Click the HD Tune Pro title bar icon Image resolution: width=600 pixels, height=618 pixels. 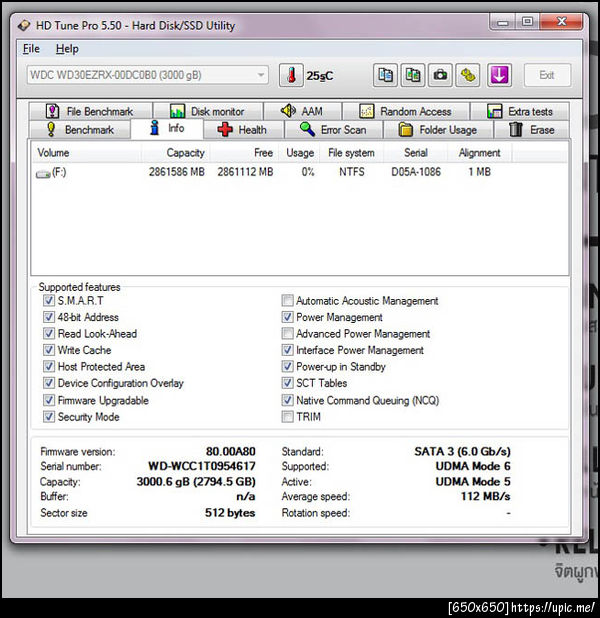(24, 26)
